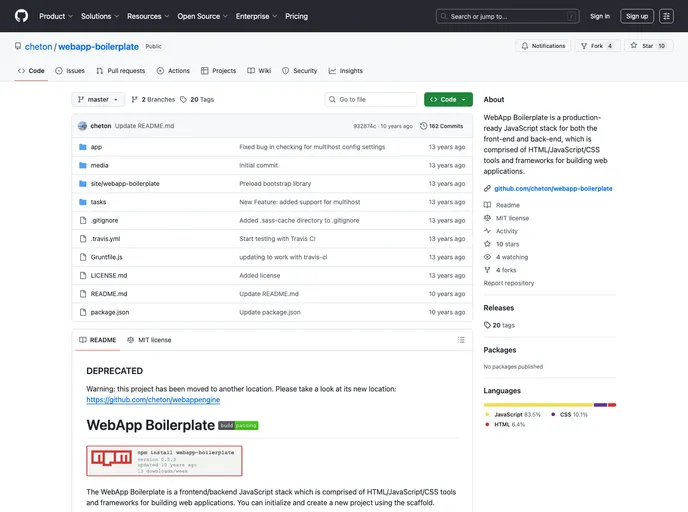Screen dimensions: 688x512
Task: Open the site/webapp-boilerplate folder
Action: pos(125,184)
